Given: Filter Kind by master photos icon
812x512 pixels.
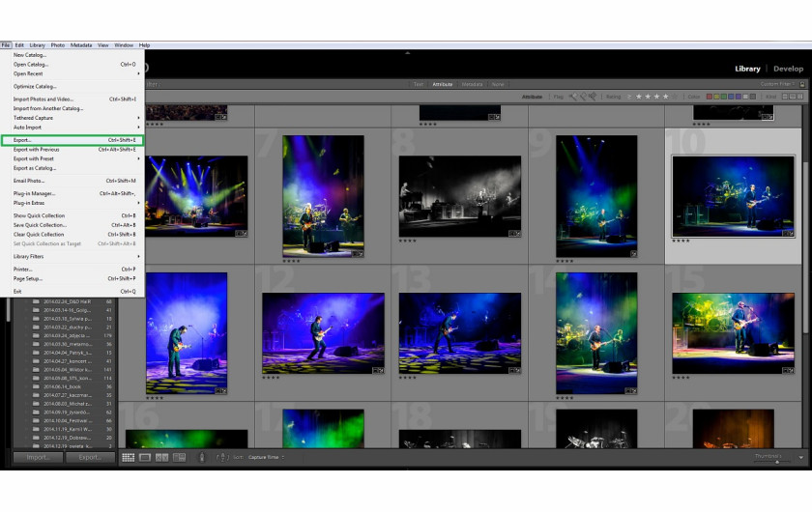Looking at the screenshot, I should coord(785,97).
